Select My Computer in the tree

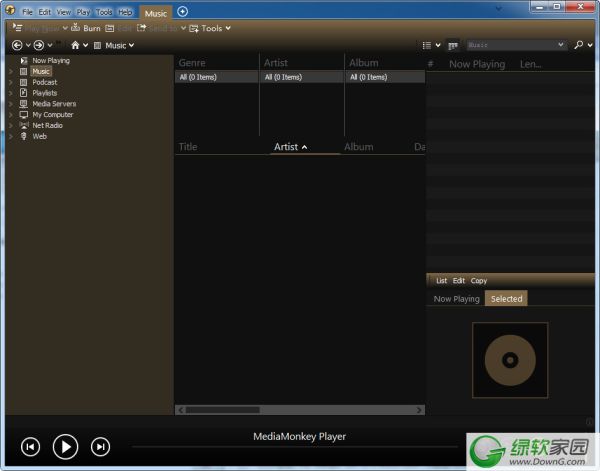click(52, 114)
